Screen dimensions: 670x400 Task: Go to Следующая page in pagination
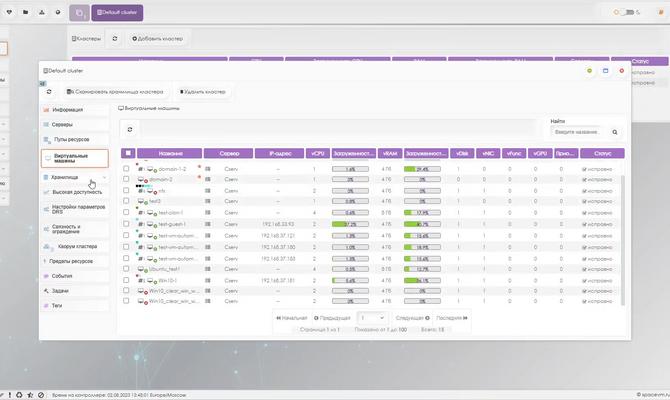pos(412,318)
